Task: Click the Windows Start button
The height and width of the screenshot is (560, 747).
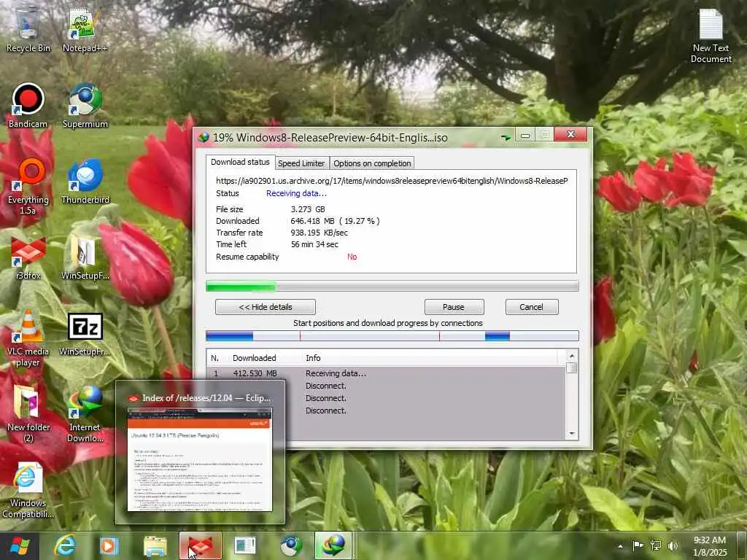Action: 20,545
